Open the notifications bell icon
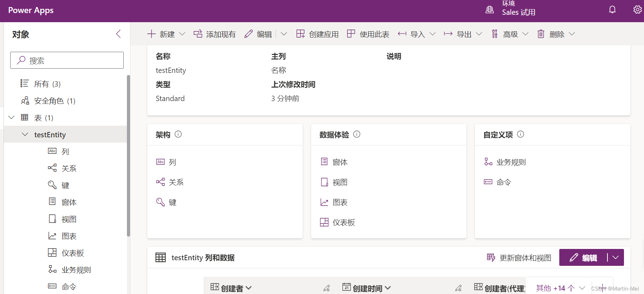The image size is (644, 294). pos(612,10)
